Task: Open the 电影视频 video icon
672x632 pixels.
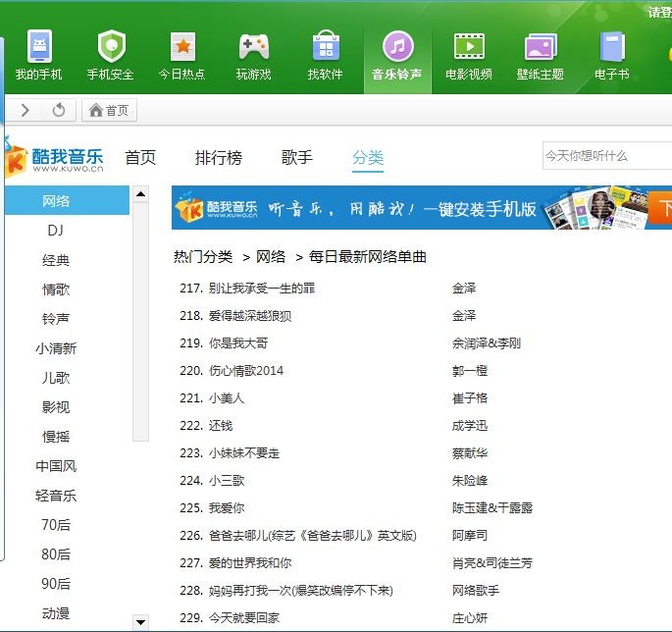Action: tap(469, 46)
